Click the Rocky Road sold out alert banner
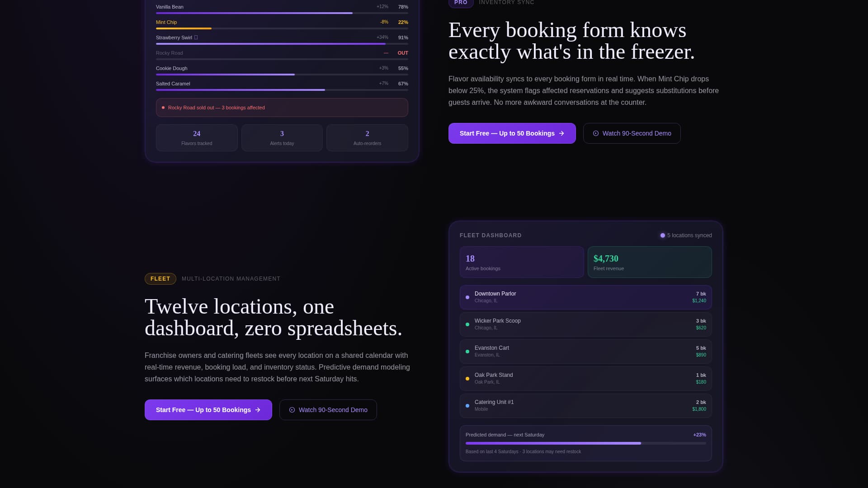 pyautogui.click(x=282, y=108)
